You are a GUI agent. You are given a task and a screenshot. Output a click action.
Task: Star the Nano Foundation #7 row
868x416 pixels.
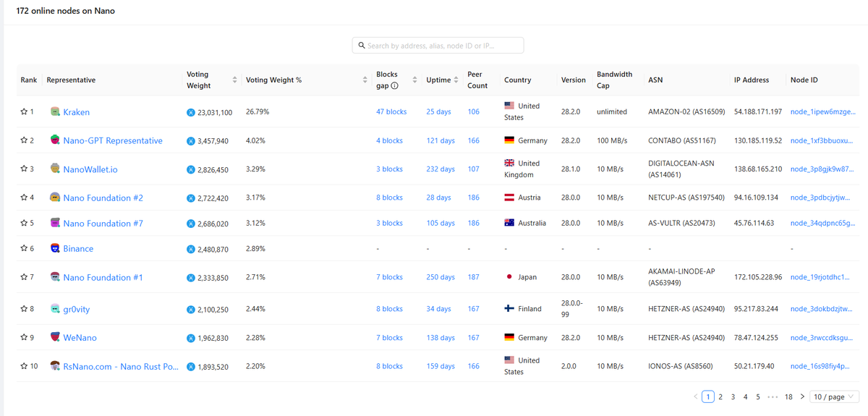24,223
